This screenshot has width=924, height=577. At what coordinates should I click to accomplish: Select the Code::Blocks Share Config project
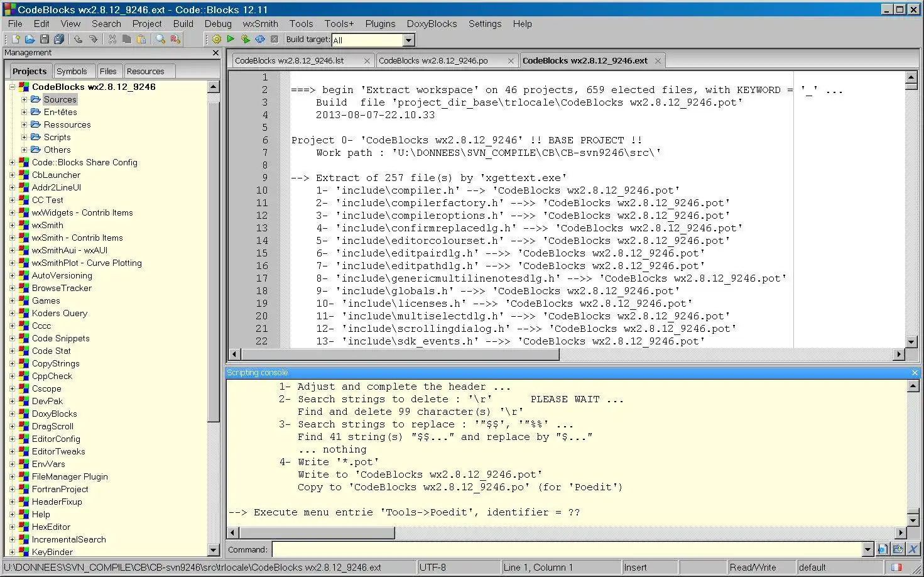(84, 162)
